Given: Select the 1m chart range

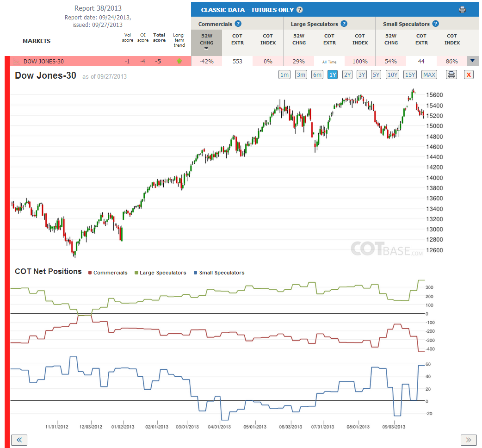Looking at the screenshot, I should coord(284,75).
